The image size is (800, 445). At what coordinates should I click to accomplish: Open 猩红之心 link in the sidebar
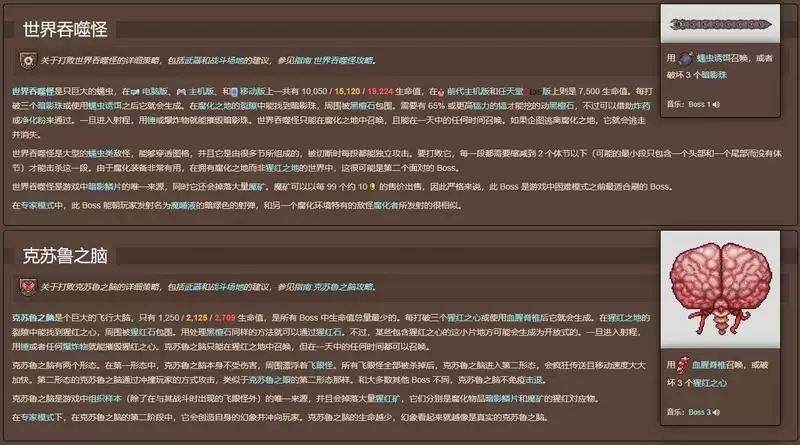709,382
